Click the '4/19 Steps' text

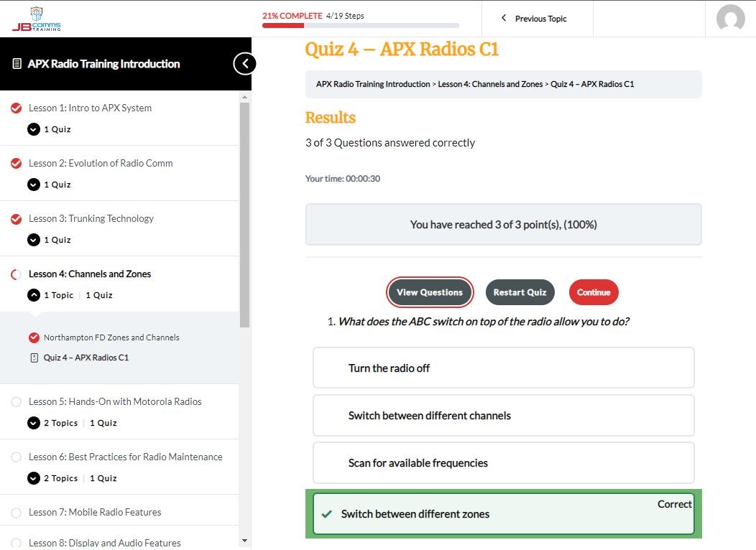(x=345, y=16)
